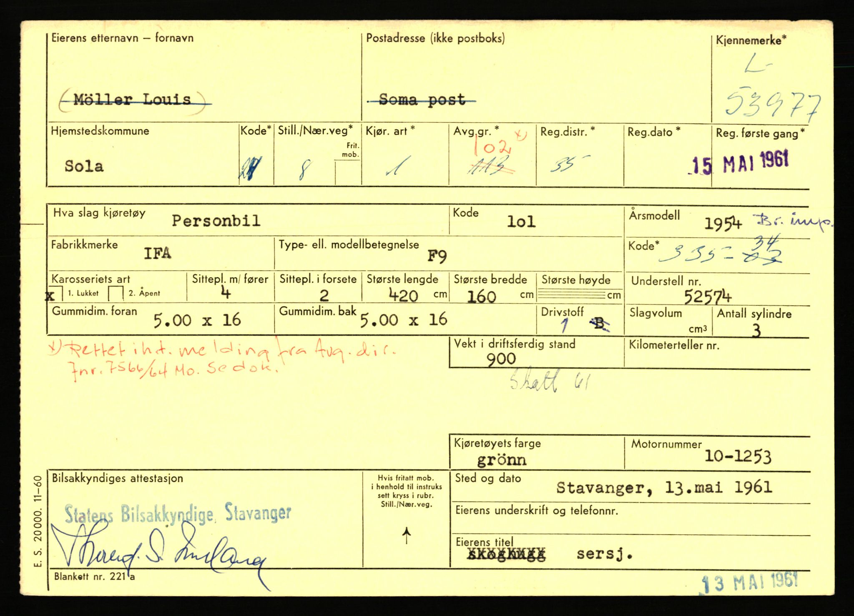The width and height of the screenshot is (854, 616).
Task: Click the Årsmodell value 1954
Action: (723, 224)
